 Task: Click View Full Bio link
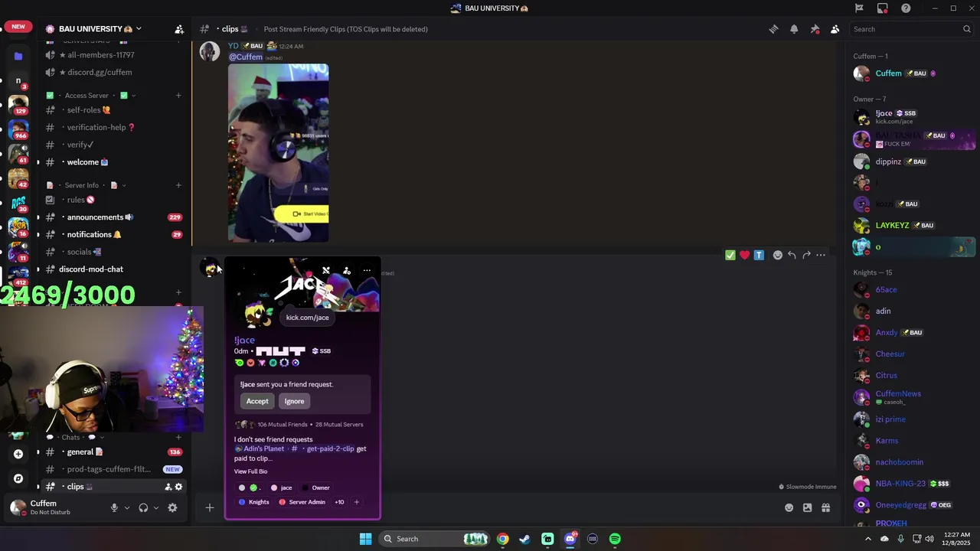250,471
